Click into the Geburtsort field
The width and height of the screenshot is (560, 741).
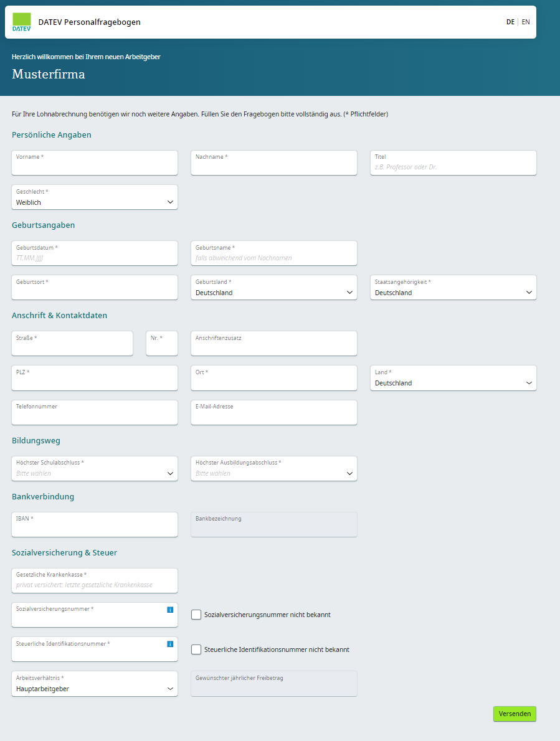pos(95,287)
